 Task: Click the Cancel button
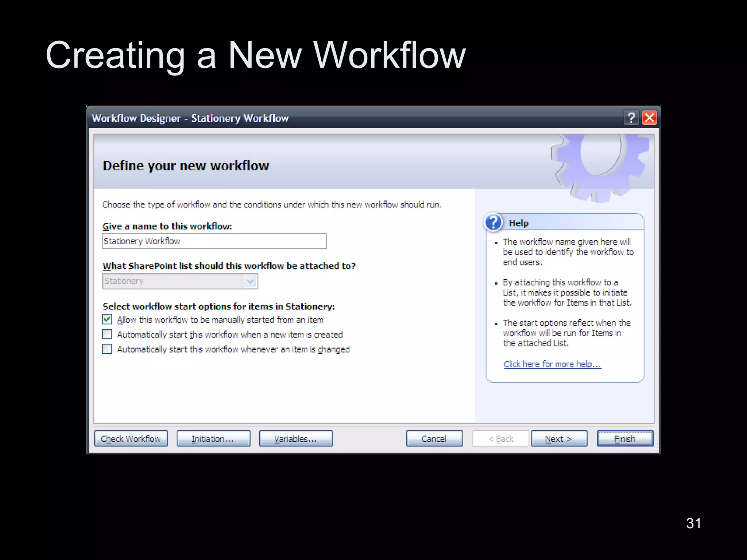[434, 438]
